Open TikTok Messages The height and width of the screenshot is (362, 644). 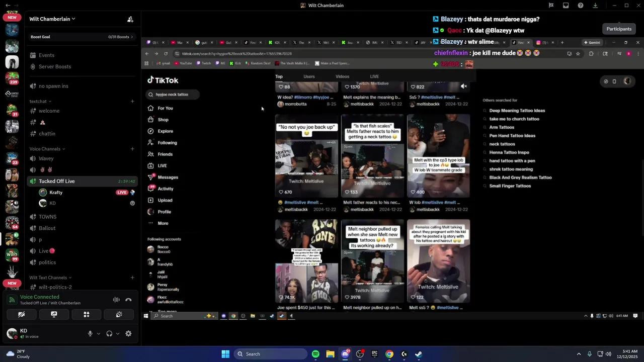(164, 177)
